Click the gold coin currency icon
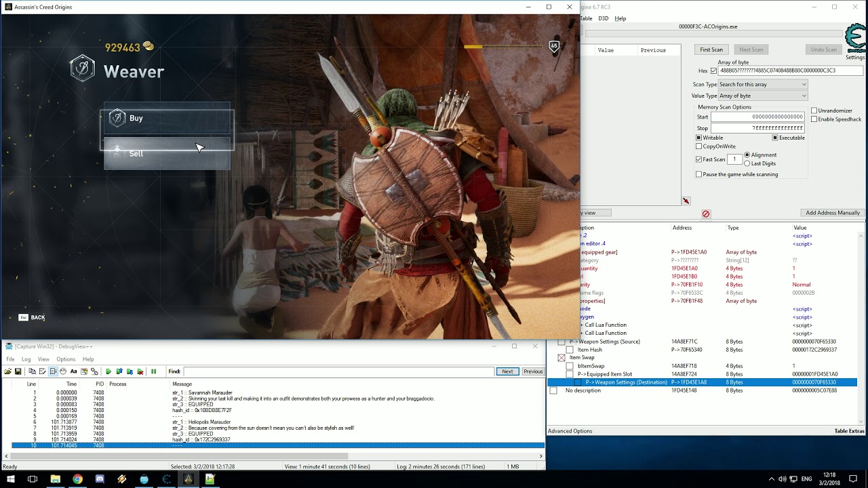The image size is (868, 488). point(148,47)
